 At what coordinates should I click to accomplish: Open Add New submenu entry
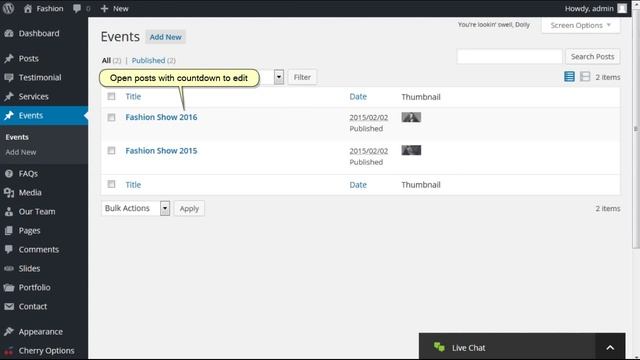(21, 152)
